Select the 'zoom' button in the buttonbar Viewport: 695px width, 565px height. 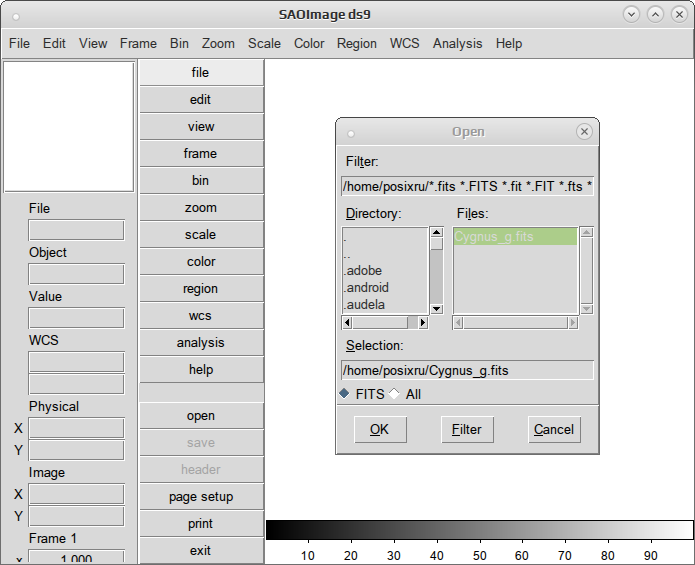(x=202, y=208)
